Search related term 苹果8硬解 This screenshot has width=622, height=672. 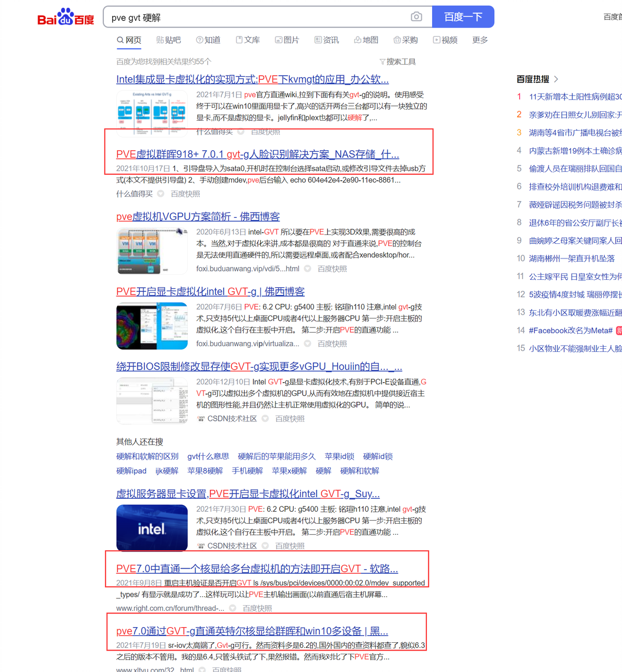tap(205, 471)
